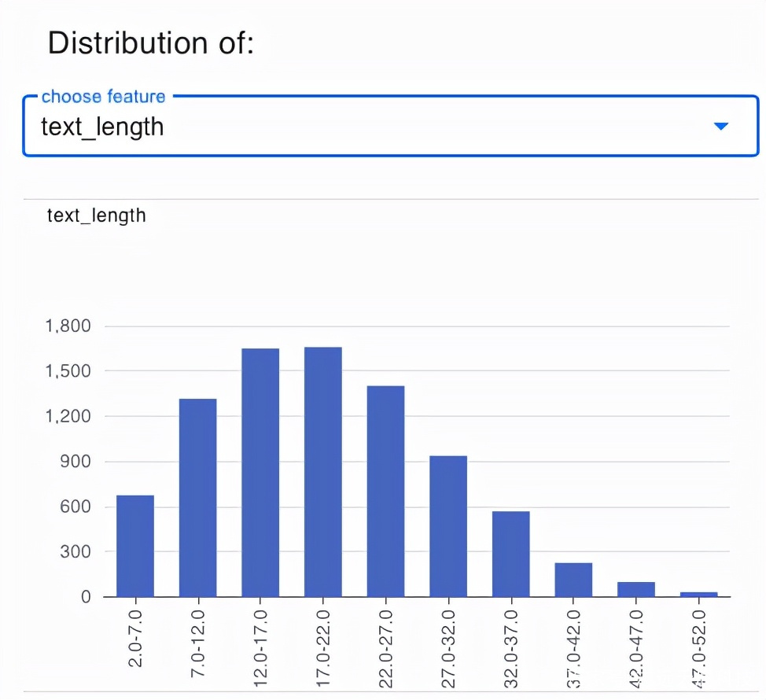Select the 7.0-12.0 histogram bar

click(x=198, y=498)
